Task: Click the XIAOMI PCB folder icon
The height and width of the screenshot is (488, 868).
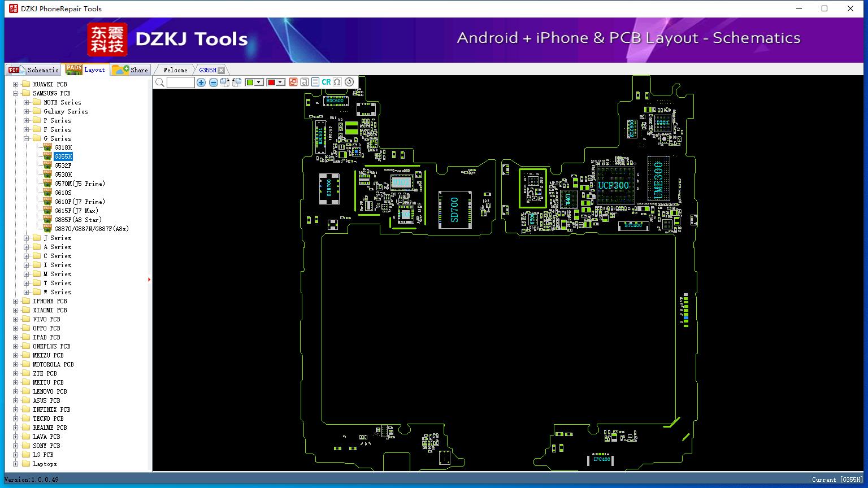Action: click(26, 310)
